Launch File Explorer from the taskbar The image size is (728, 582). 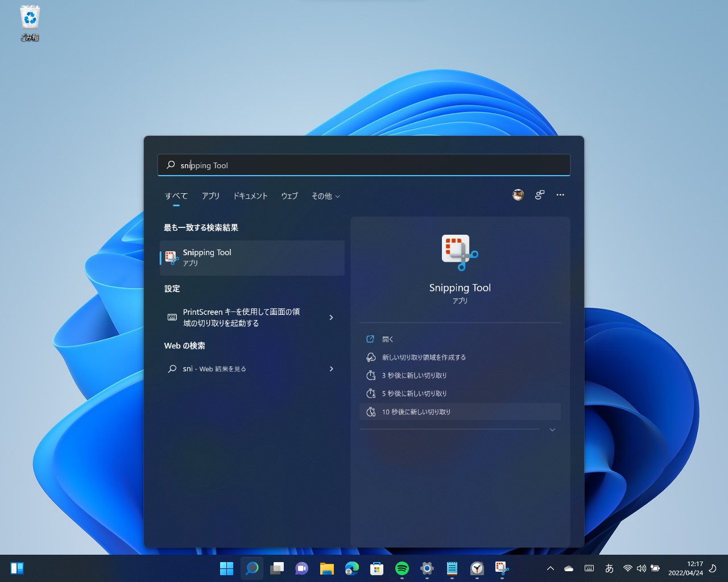326,568
